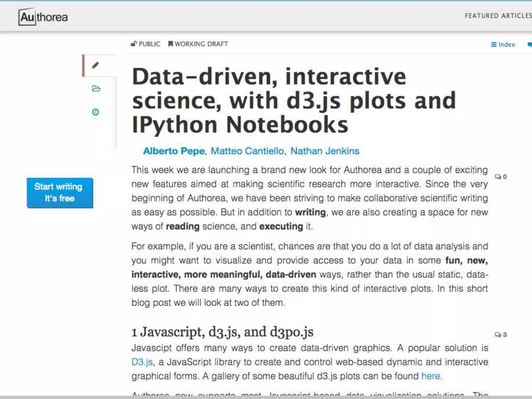
Task: Open the folder icon in sidebar
Action: 96,89
